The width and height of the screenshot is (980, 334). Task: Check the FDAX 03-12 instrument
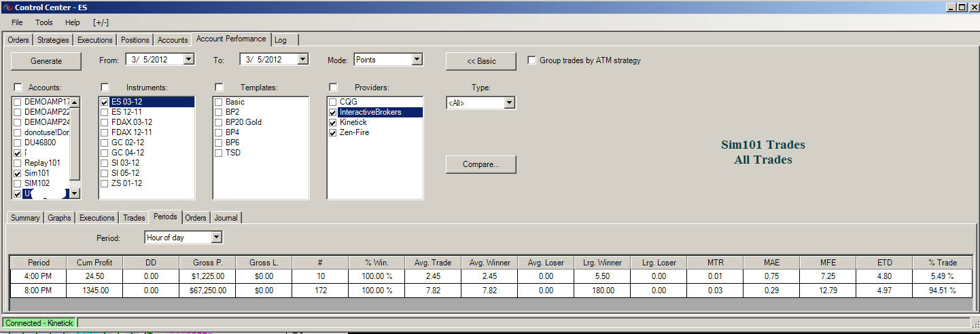coord(105,122)
